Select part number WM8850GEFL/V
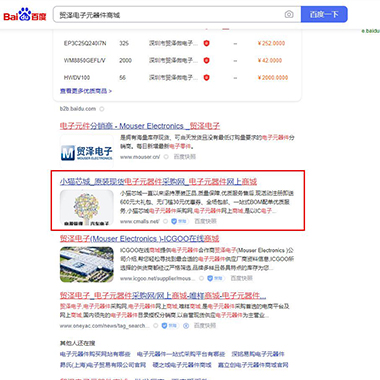This screenshot has width=380, height=380. tap(84, 60)
